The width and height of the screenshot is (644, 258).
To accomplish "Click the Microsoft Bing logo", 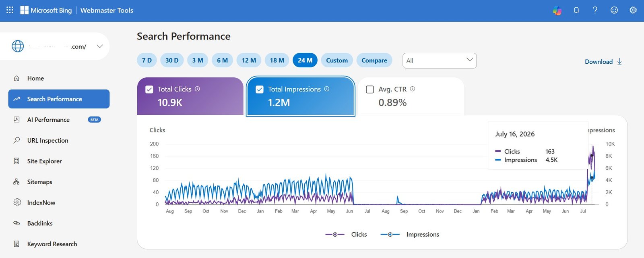I will pyautogui.click(x=46, y=10).
